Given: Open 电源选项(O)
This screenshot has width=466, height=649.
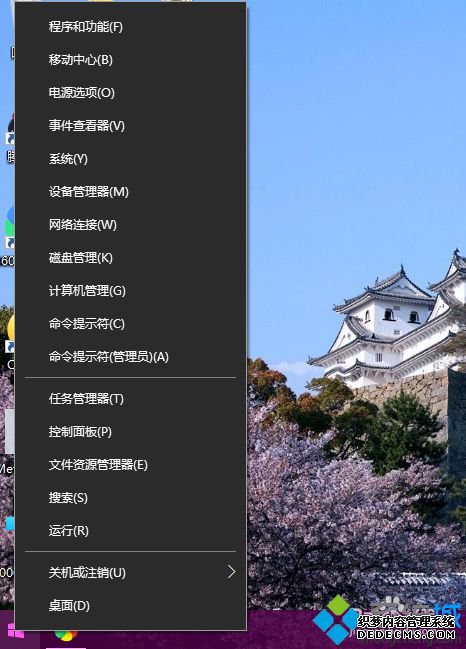Looking at the screenshot, I should click(x=131, y=93).
